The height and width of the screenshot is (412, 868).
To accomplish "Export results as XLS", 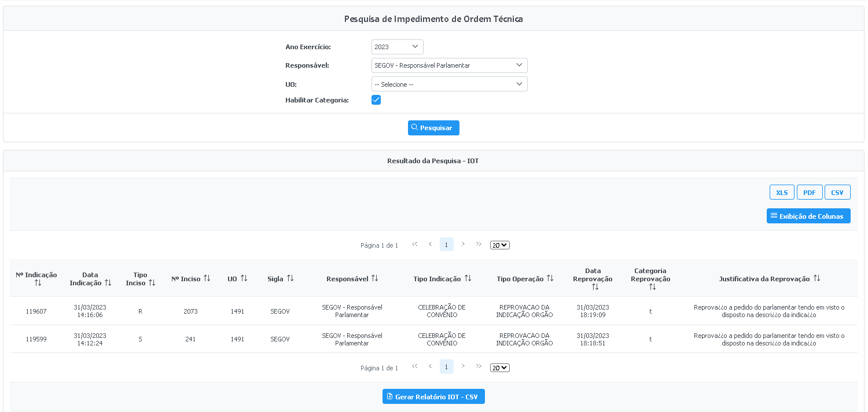I will 782,193.
